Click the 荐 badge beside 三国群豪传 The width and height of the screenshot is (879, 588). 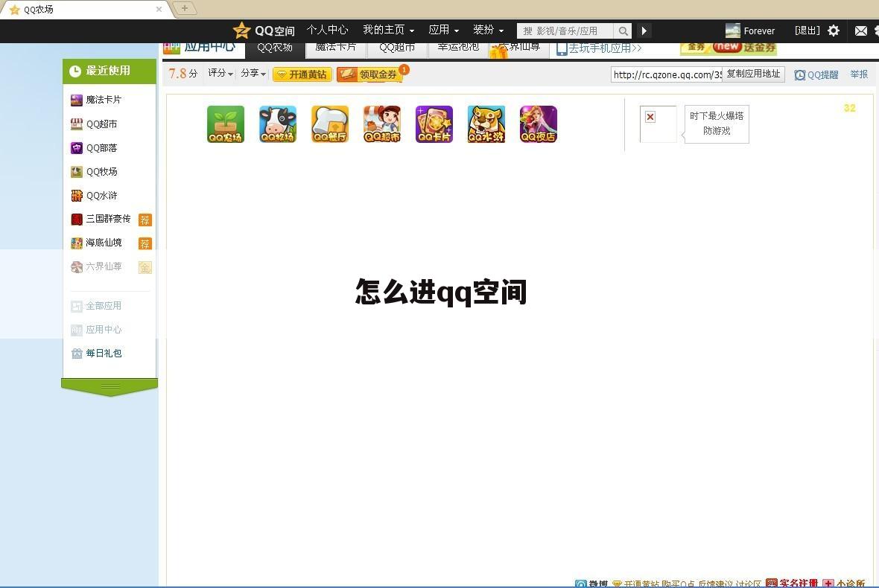(145, 220)
